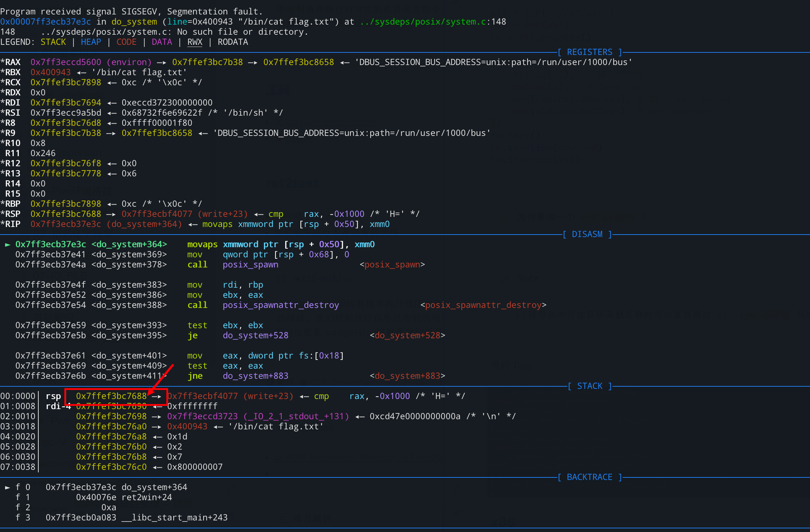Click the backtrace frame 0 arrow marker

coord(7,488)
